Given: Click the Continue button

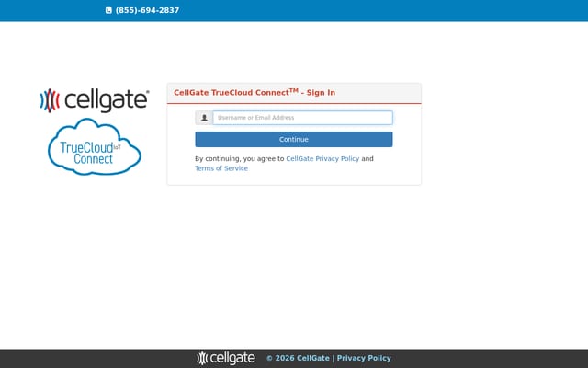Looking at the screenshot, I should tap(294, 139).
